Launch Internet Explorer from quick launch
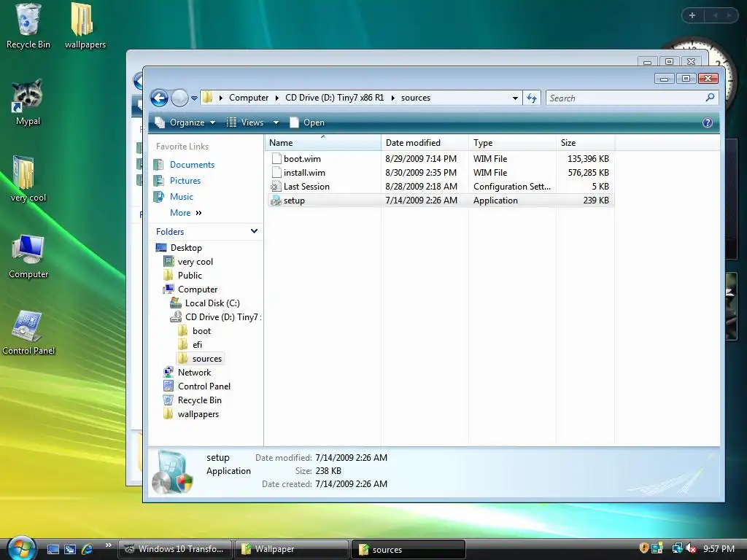The height and width of the screenshot is (560, 747). point(88,549)
